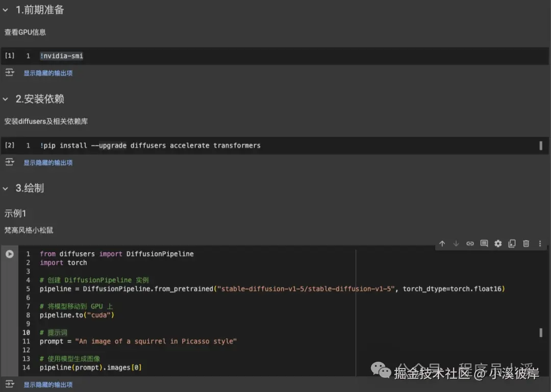551x392 pixels.
Task: Select execution count [2] of second cell
Action: 10,145
